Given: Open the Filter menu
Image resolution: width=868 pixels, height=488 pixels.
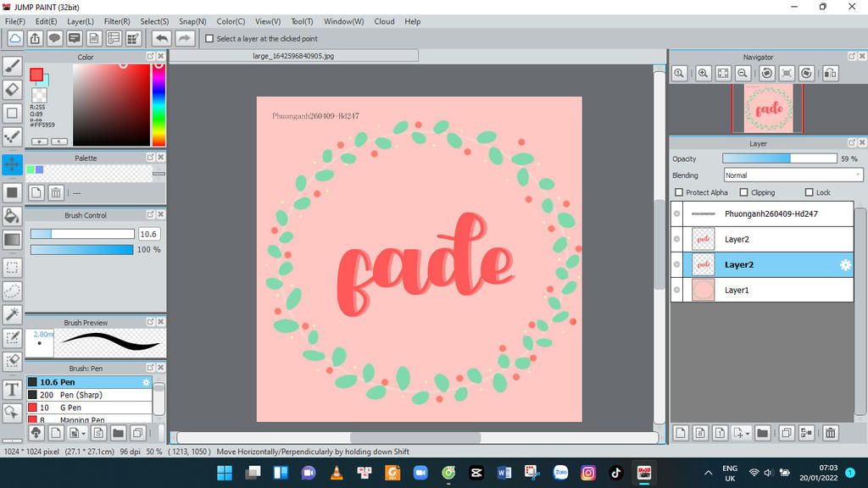Looking at the screenshot, I should [117, 21].
